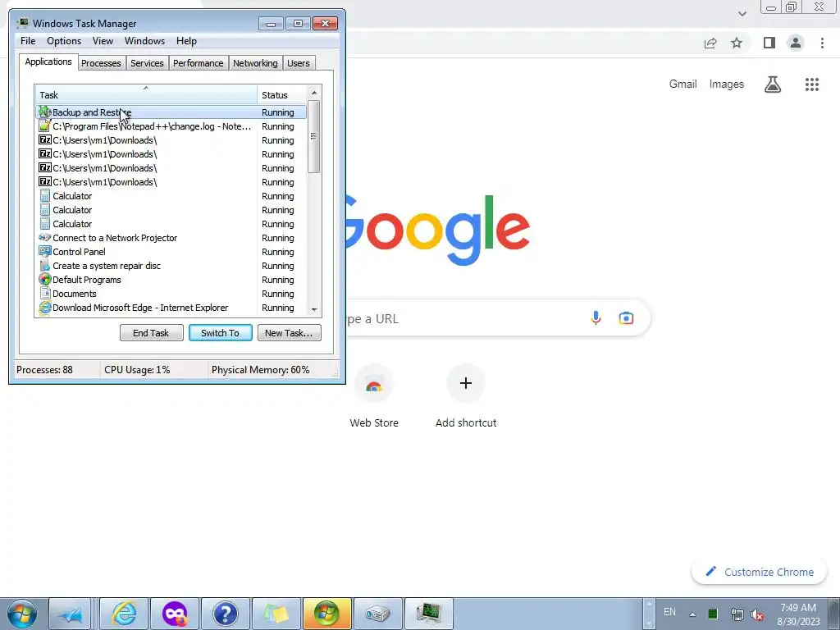Open the Task Manager taskbar icon
Viewport: 840px width, 630px height.
[x=428, y=614]
